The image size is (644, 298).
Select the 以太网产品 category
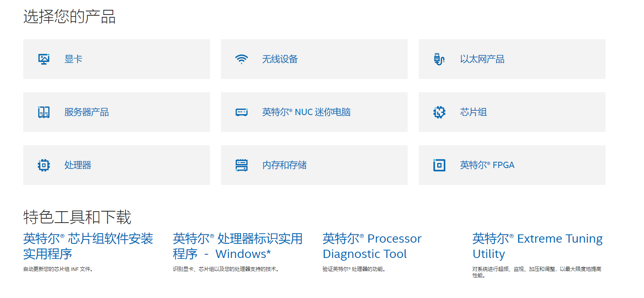[512, 59]
